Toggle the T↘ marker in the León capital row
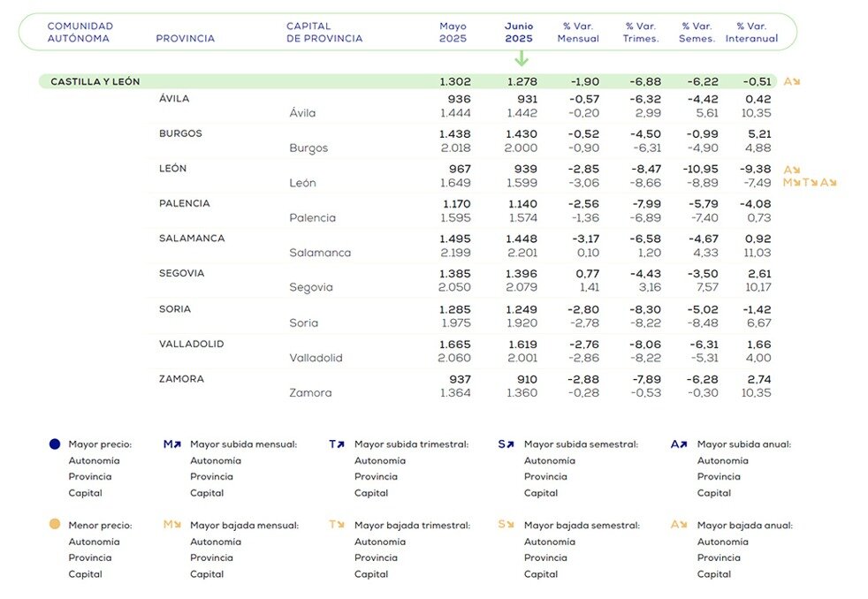Viewport: 868px width, 599px height. point(811,183)
